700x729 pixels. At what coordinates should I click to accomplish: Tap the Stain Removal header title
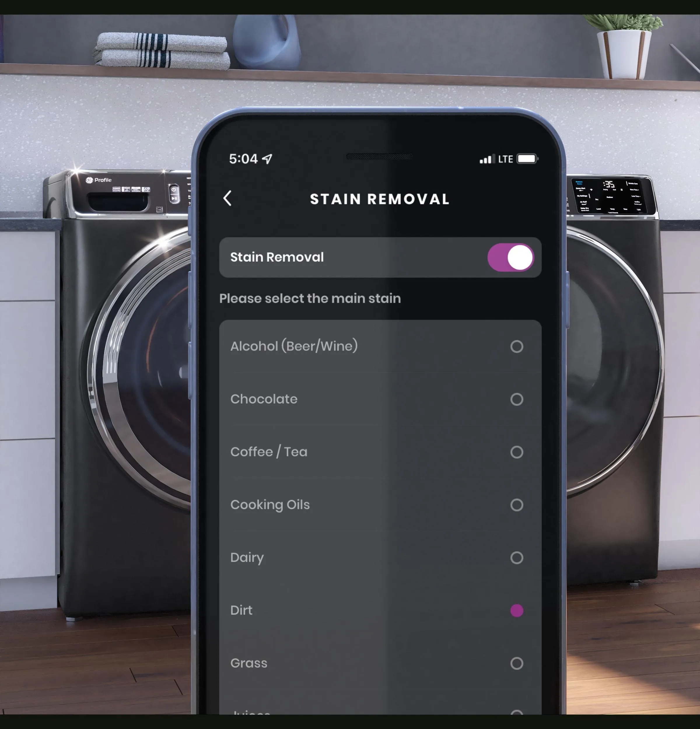click(380, 199)
